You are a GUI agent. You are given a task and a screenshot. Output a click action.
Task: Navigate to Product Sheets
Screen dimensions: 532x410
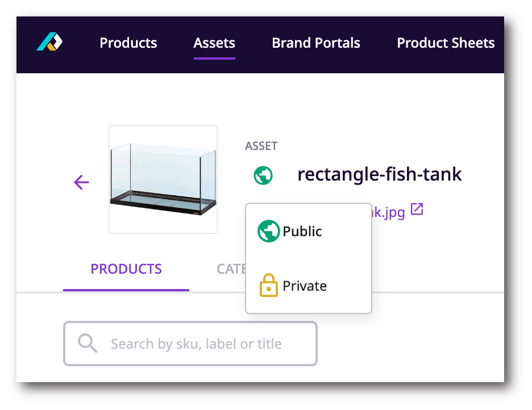pos(446,43)
